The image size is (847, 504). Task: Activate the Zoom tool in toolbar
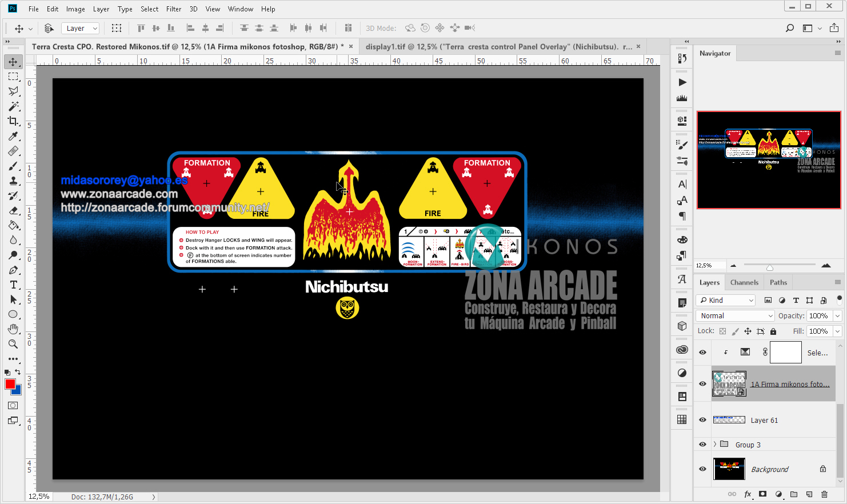(x=13, y=344)
